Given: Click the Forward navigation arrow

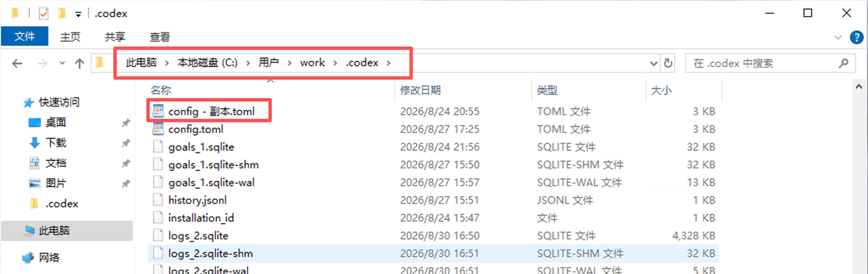Looking at the screenshot, I should click(42, 63).
